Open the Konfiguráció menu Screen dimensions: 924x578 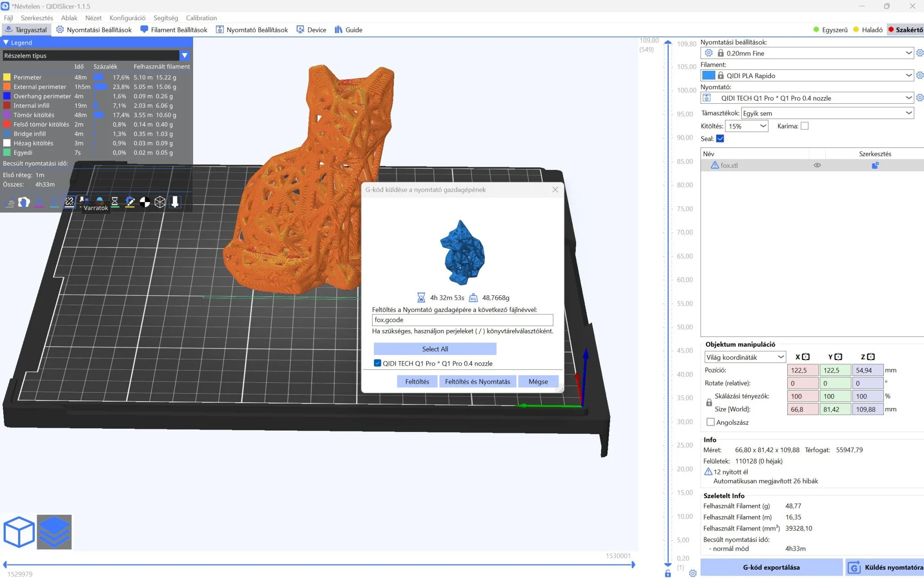coord(127,18)
